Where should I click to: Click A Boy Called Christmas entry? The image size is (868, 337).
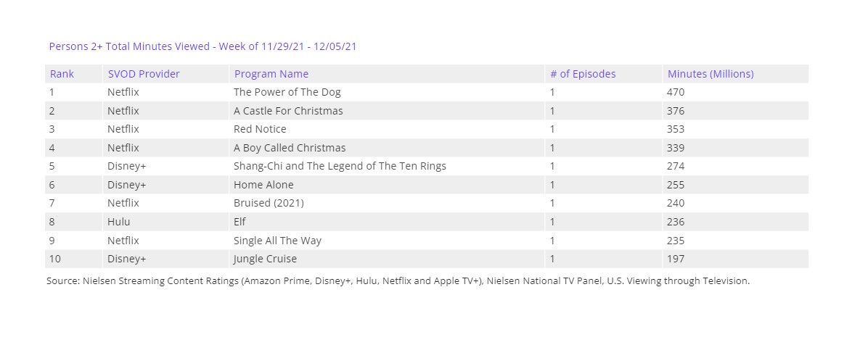[290, 148]
